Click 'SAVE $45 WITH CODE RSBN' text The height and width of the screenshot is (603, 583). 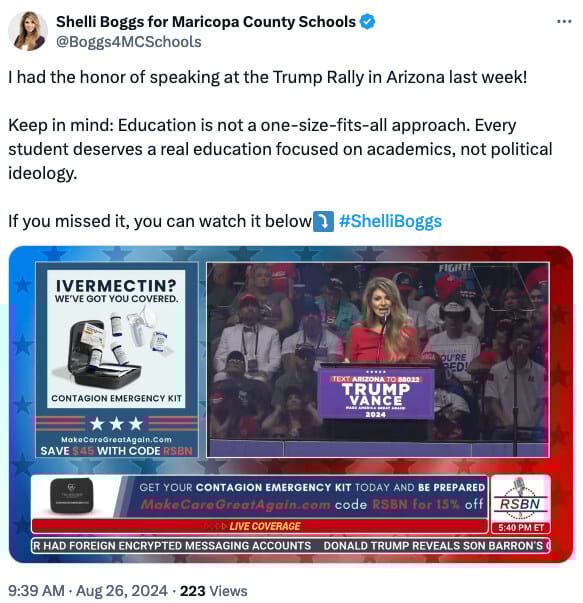(x=116, y=451)
